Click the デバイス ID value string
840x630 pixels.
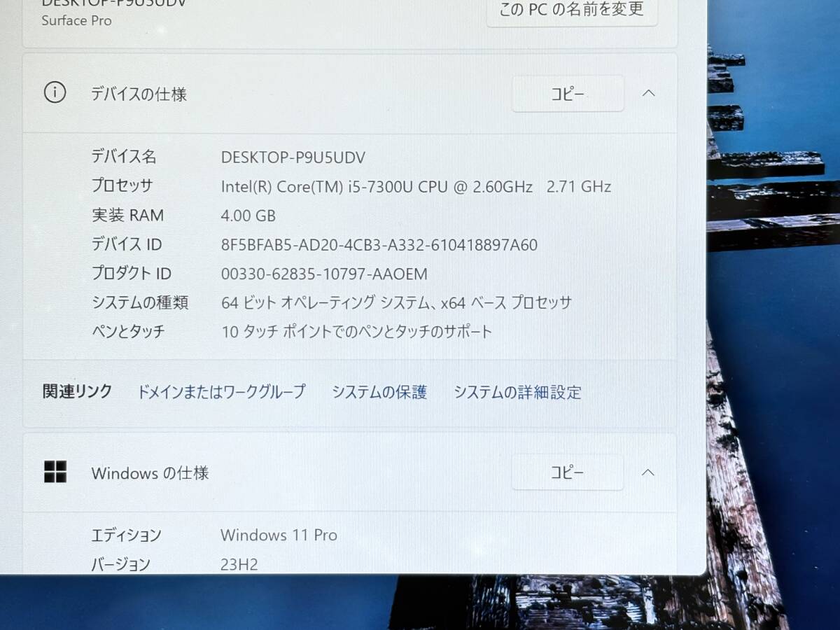pyautogui.click(x=379, y=245)
